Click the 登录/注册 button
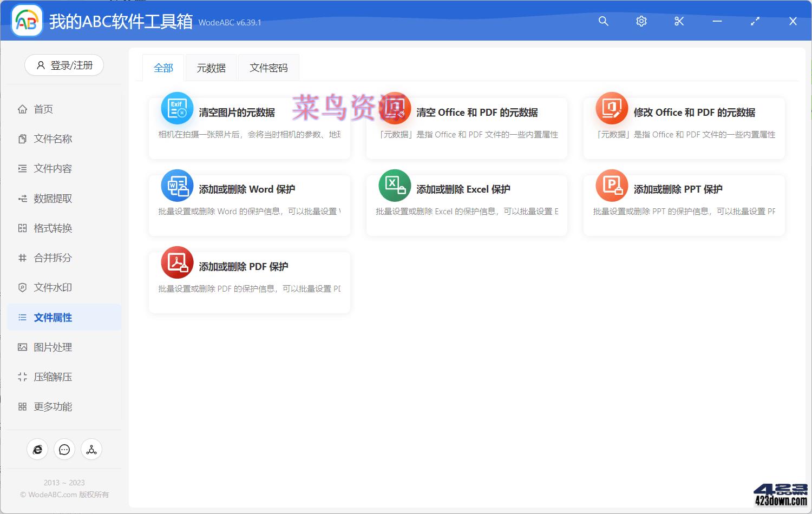Image resolution: width=812 pixels, height=514 pixels. click(x=64, y=65)
